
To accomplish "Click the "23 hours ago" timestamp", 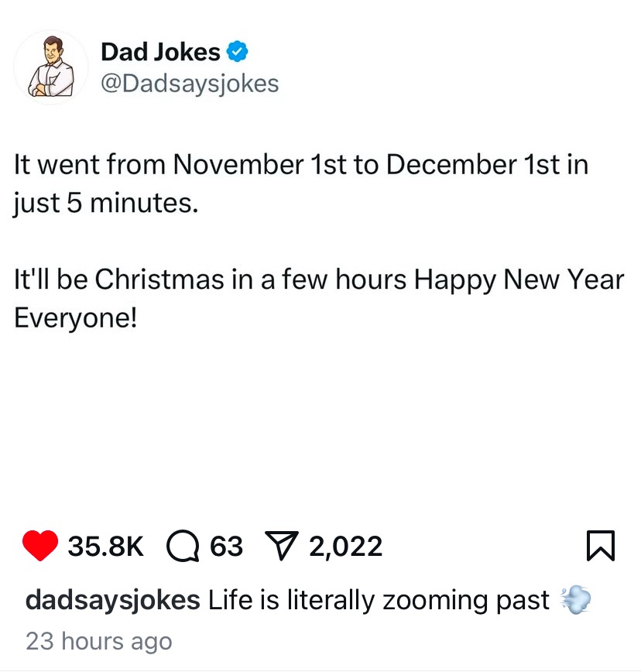I will [x=99, y=641].
